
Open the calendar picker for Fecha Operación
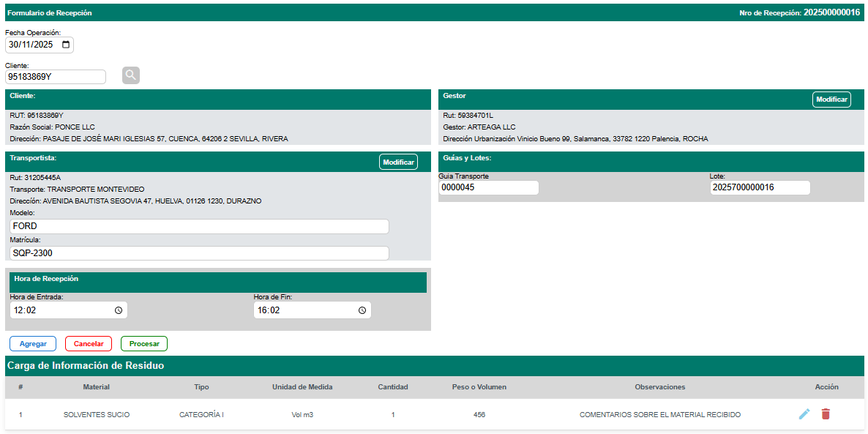tap(66, 45)
